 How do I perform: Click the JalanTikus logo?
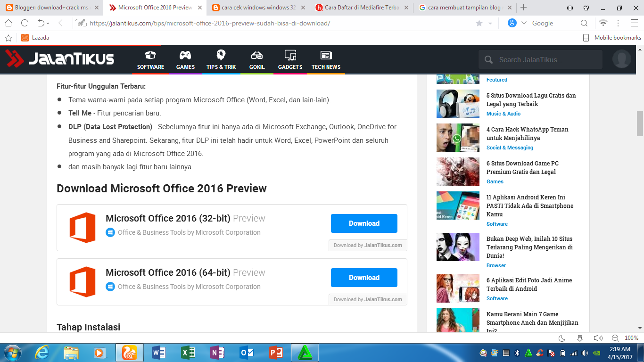point(60,58)
